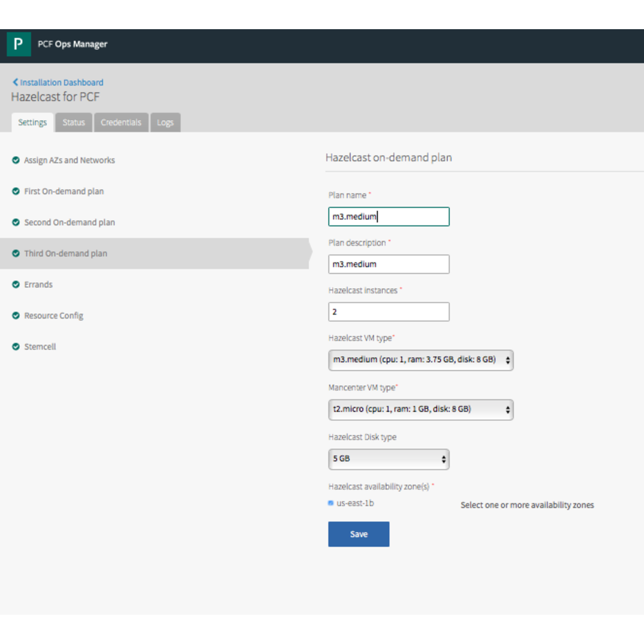Screen dimensions: 644x644
Task: Open the Logs tab
Action: click(165, 122)
